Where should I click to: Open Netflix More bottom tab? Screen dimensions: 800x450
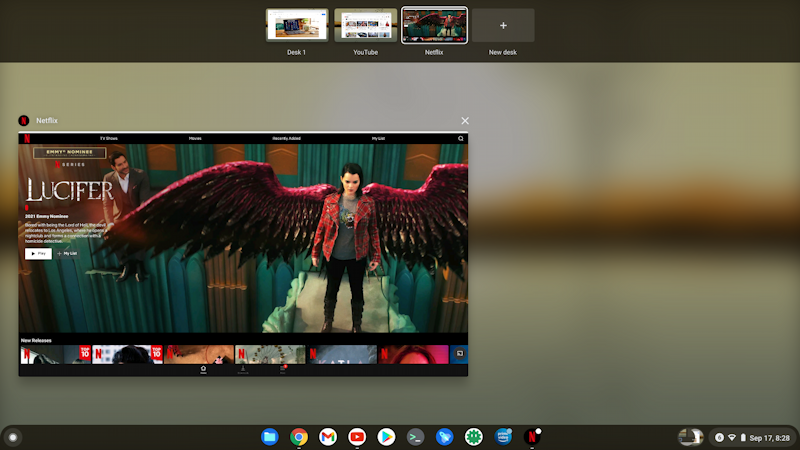pos(283,370)
